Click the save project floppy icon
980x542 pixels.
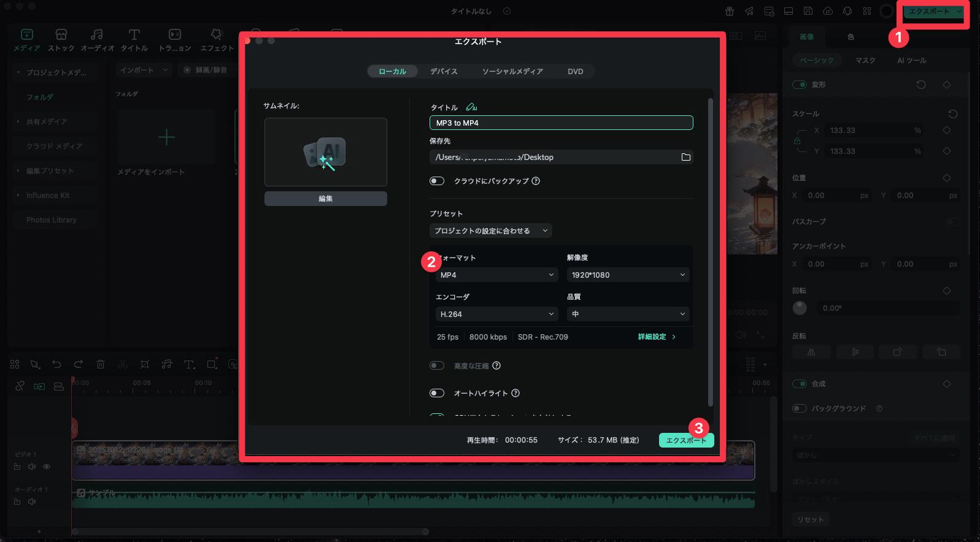[x=808, y=11]
